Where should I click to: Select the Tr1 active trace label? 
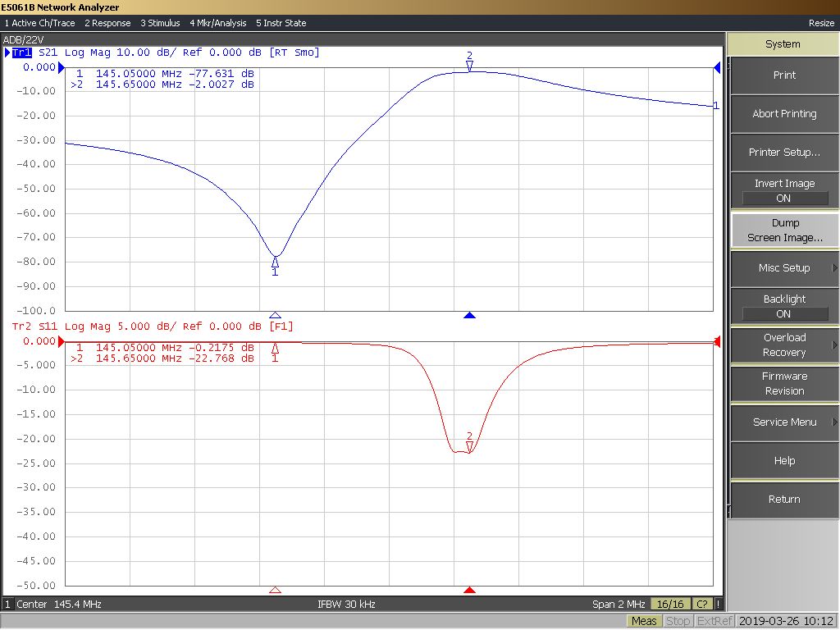tap(21, 52)
